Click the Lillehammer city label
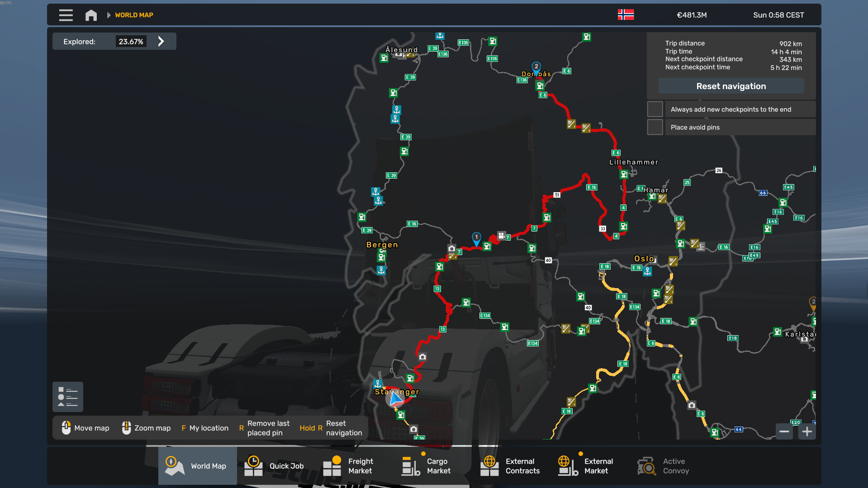 point(634,162)
